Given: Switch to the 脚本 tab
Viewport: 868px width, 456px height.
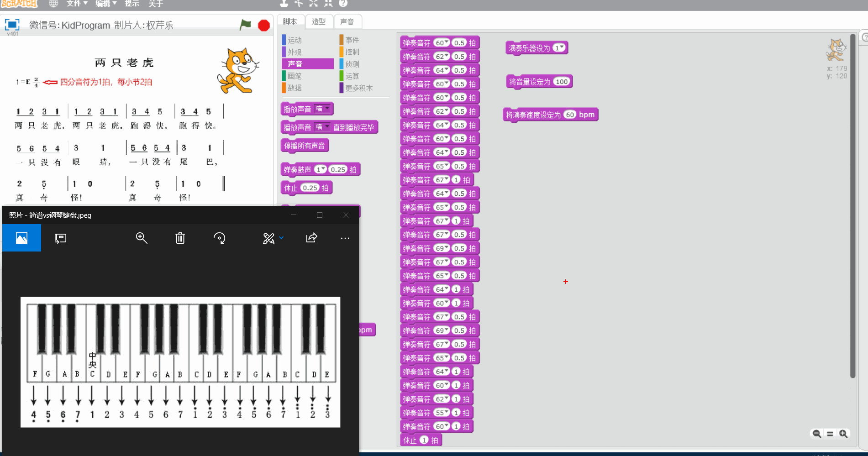Looking at the screenshot, I should pyautogui.click(x=290, y=21).
